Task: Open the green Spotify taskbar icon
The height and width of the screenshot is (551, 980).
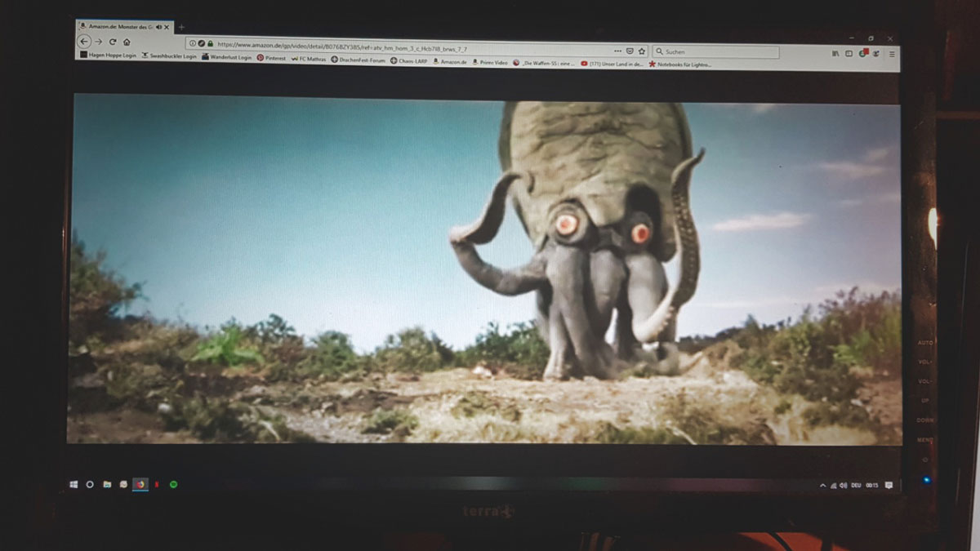Action: [x=173, y=484]
